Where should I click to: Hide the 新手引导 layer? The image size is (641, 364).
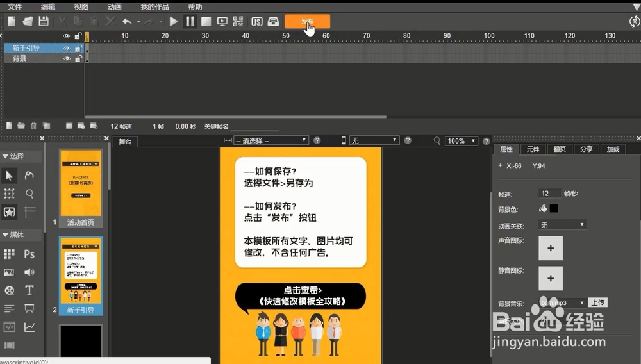point(67,48)
